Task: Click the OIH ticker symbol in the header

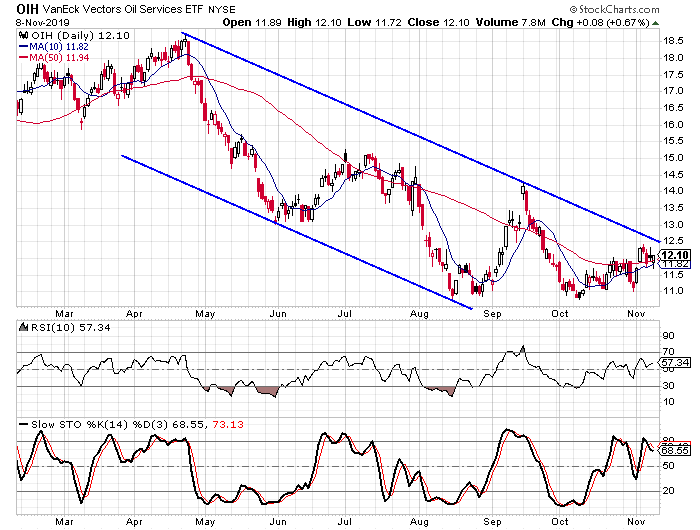Action: coord(18,8)
